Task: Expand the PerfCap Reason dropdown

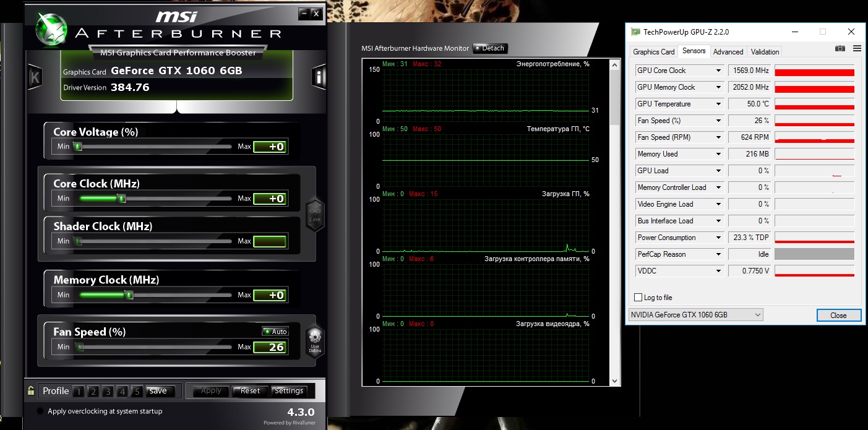Action: pyautogui.click(x=718, y=254)
